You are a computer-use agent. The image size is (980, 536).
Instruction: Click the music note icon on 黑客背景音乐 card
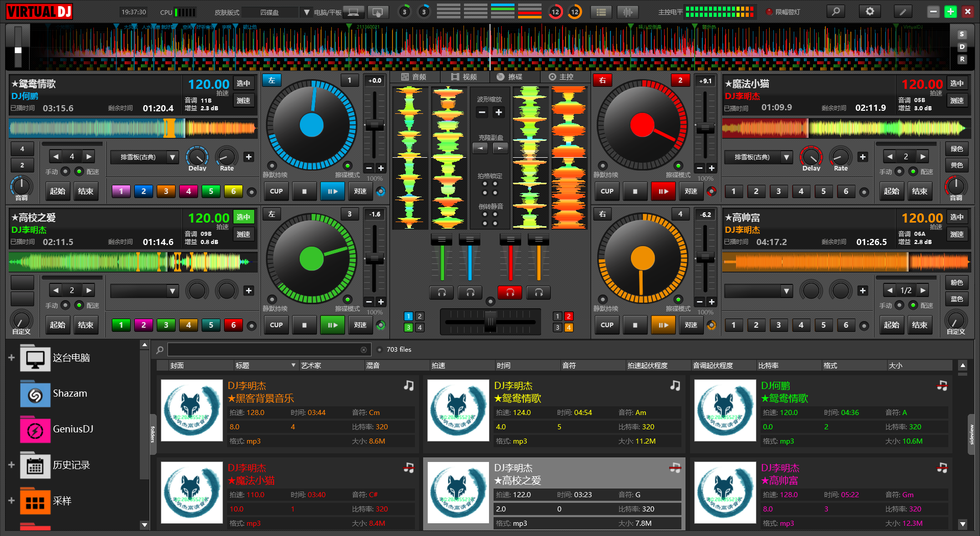pos(409,385)
